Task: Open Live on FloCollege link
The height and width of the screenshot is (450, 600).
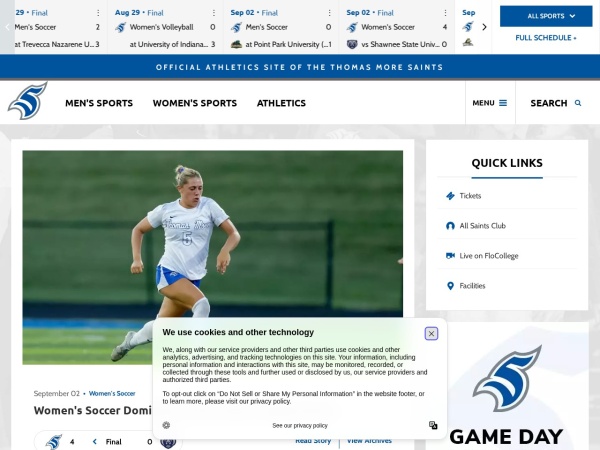Action: point(489,256)
